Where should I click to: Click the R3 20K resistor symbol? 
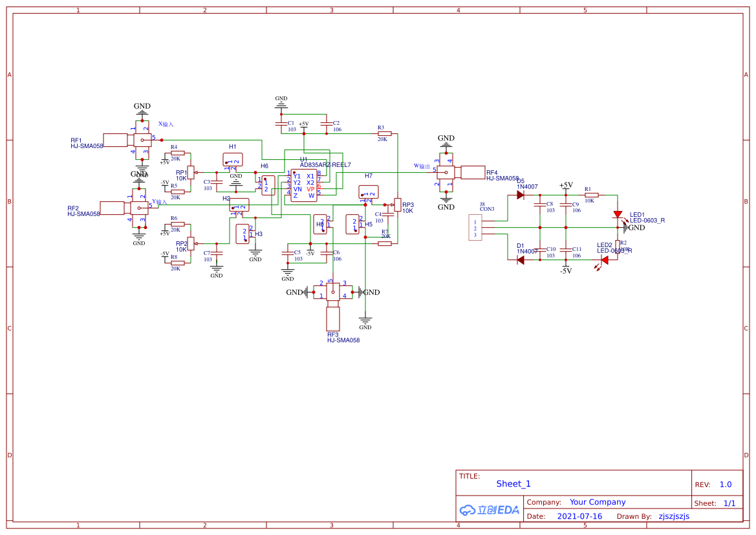[x=384, y=133]
